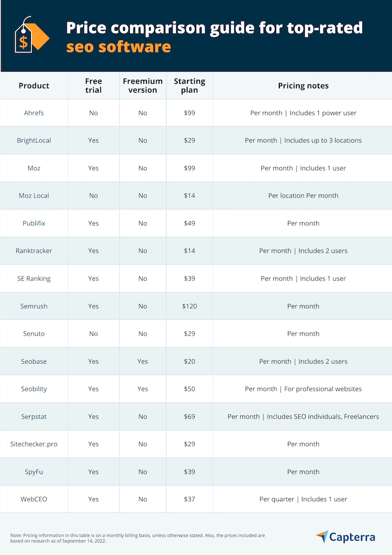The image size is (392, 555).
Task: Click the Sitechecker.pro product name
Action: point(34,444)
